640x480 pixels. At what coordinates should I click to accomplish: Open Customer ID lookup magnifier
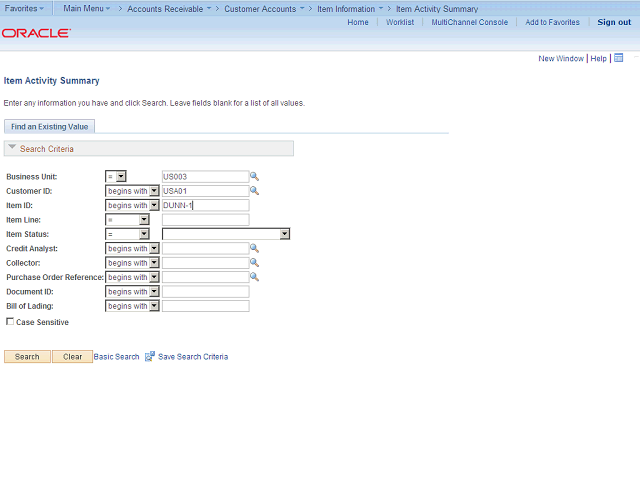(254, 191)
